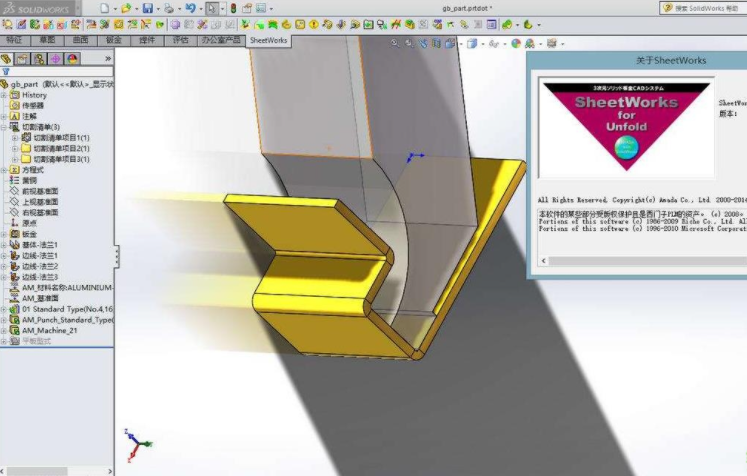The width and height of the screenshot is (747, 476).
Task: Expand the History folder node
Action: tap(5, 95)
